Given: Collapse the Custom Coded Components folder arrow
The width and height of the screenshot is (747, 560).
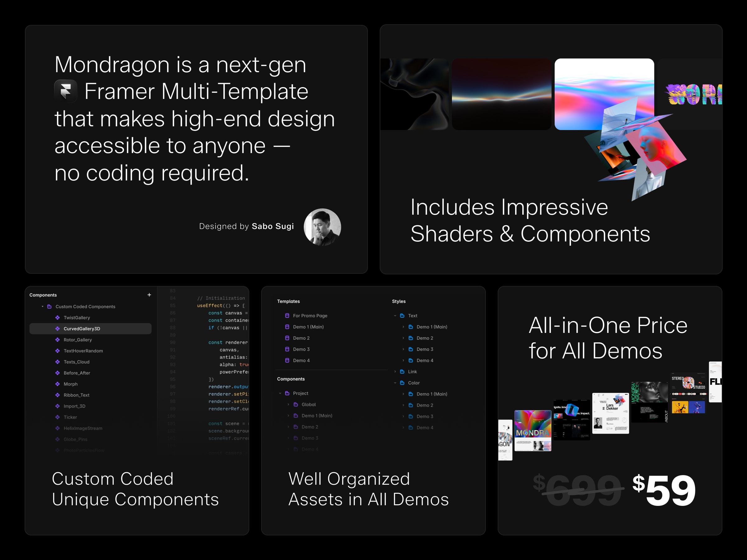Looking at the screenshot, I should tap(43, 306).
